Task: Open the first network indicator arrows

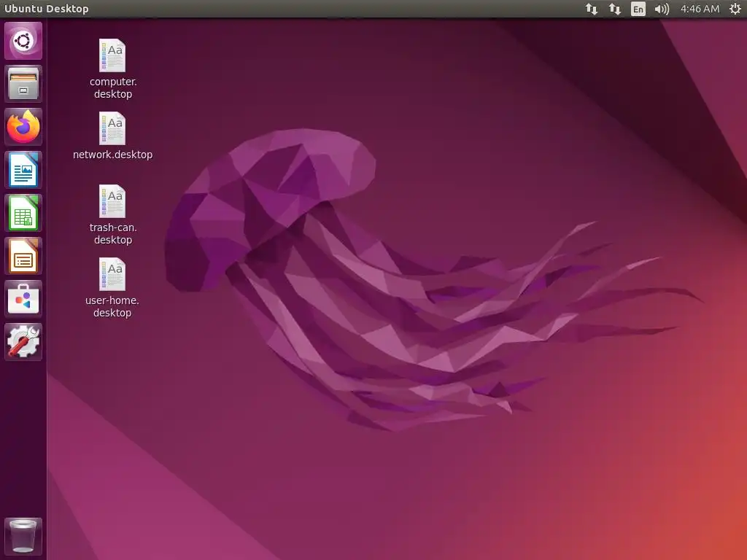Action: click(x=592, y=9)
